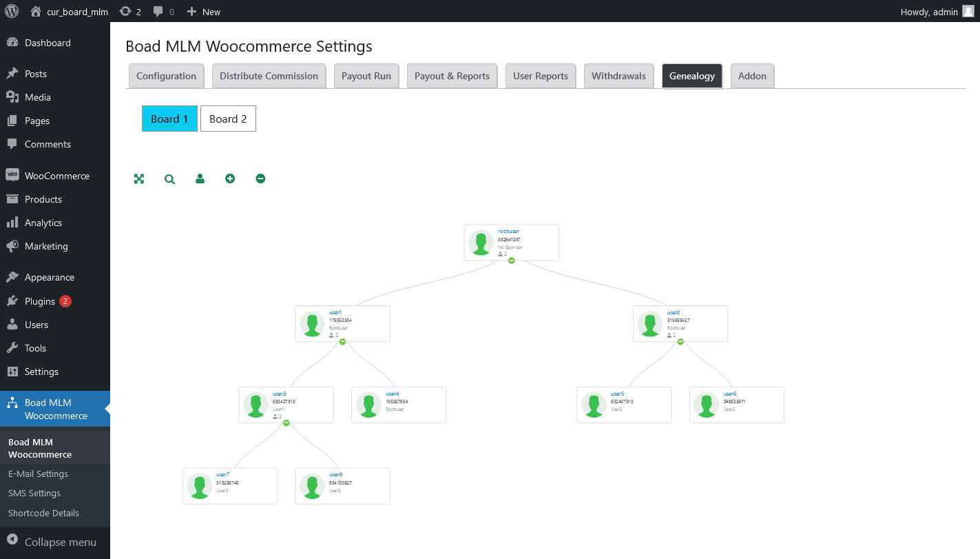Screen dimensions: 980x559
Task: Click the user lookup icon in the genealogy toolbar
Action: pos(200,178)
